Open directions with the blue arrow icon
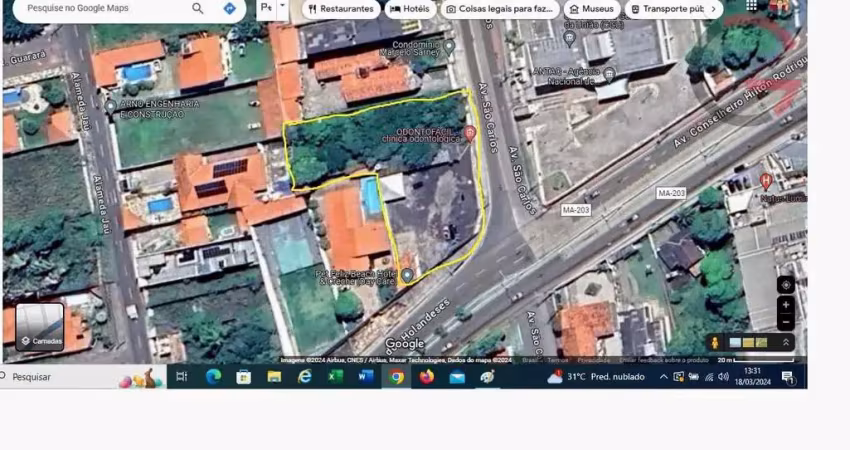Viewport: 850px width, 450px height. tap(230, 8)
